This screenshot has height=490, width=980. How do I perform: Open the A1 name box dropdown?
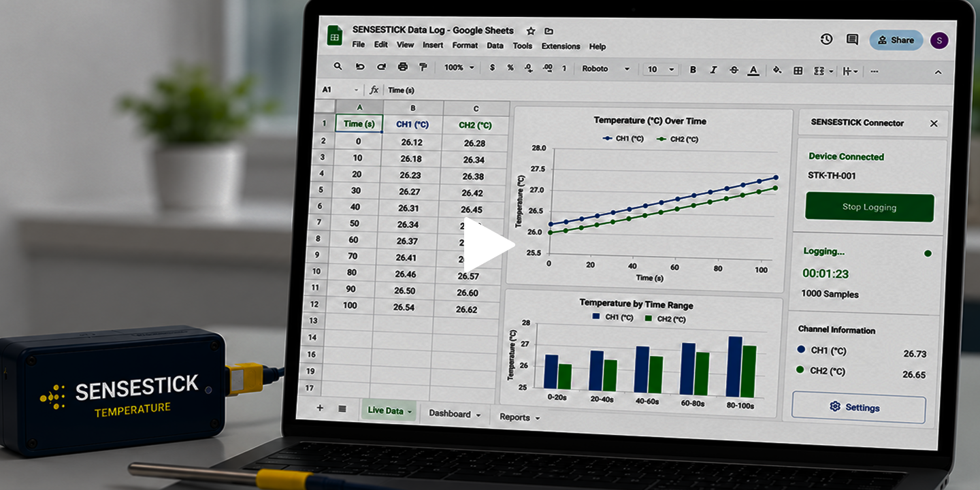(x=357, y=90)
